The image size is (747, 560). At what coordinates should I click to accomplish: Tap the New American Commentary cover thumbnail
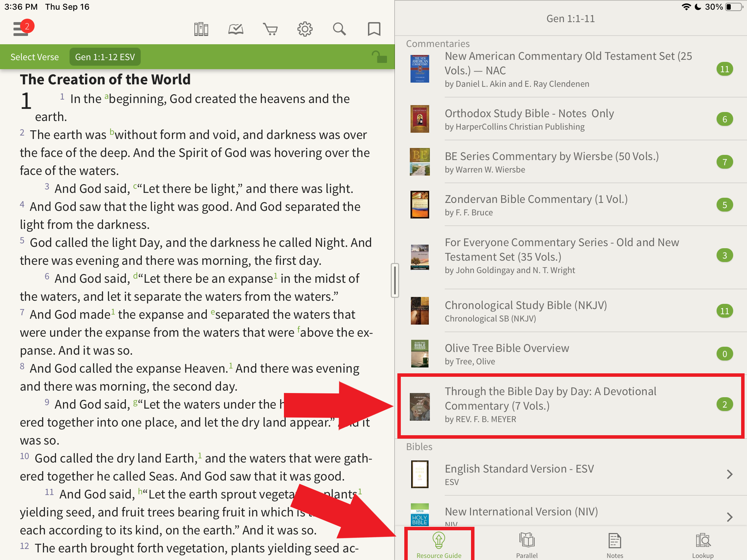pyautogui.click(x=419, y=69)
